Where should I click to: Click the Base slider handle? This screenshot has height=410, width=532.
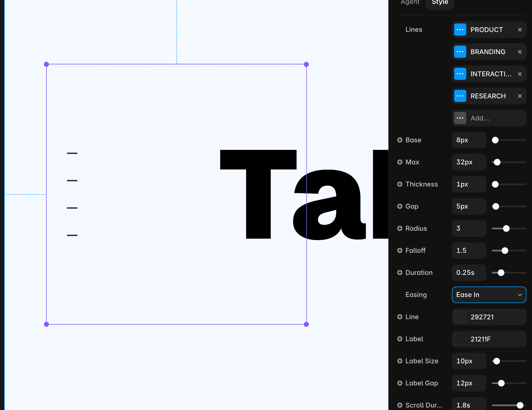(495, 140)
